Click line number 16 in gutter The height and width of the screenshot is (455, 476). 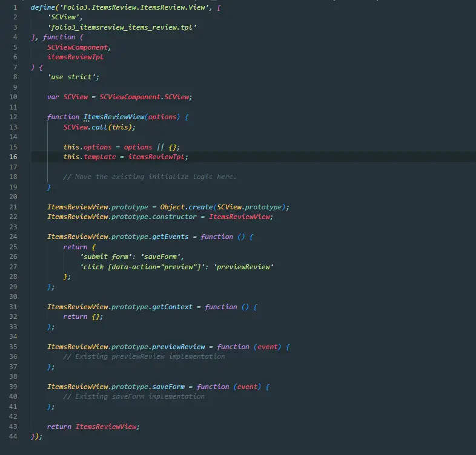click(x=13, y=157)
